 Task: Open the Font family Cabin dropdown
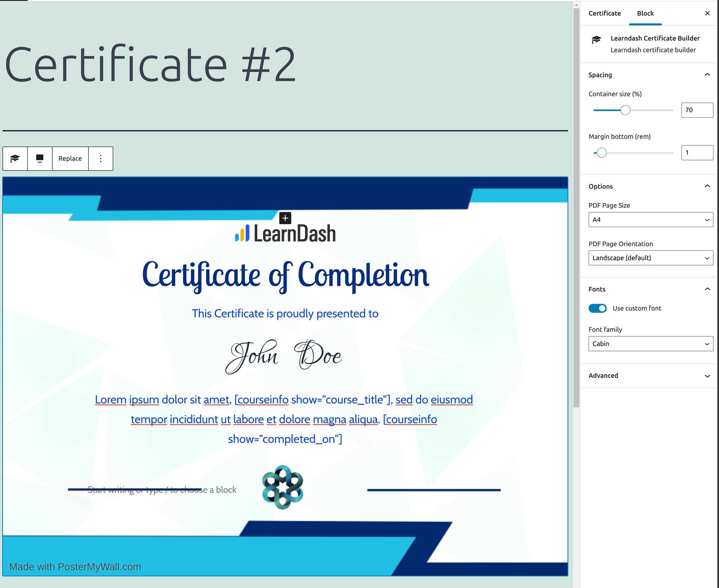(650, 344)
